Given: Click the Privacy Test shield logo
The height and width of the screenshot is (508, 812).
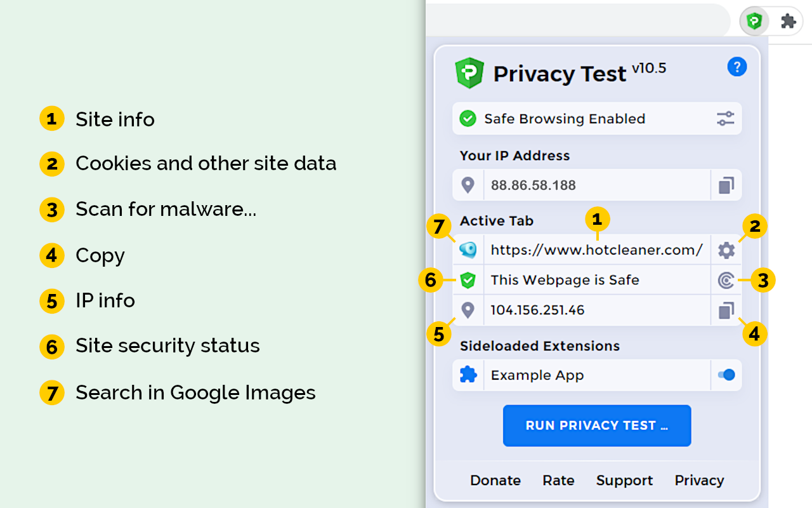Looking at the screenshot, I should pos(469,72).
